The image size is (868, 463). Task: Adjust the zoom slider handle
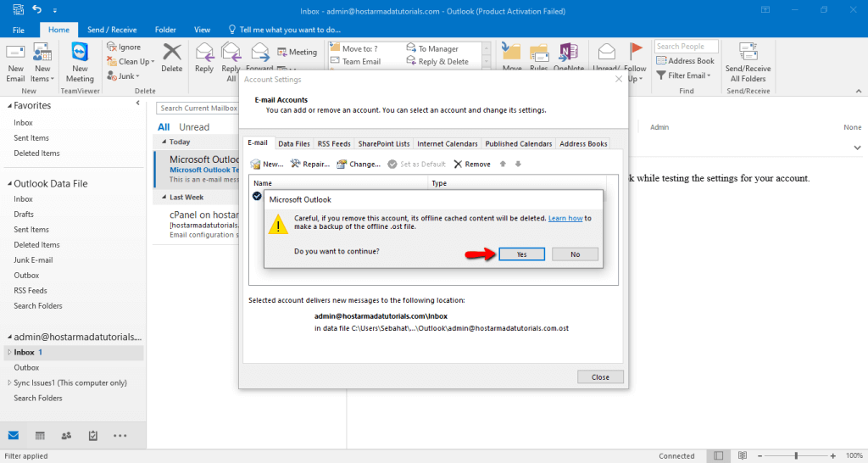click(x=796, y=455)
